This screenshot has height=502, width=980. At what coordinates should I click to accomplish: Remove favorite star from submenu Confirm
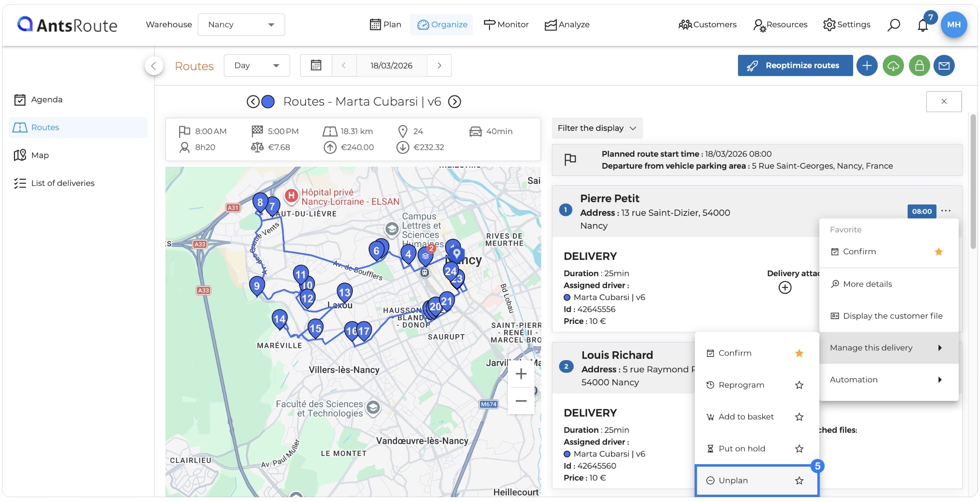(799, 353)
